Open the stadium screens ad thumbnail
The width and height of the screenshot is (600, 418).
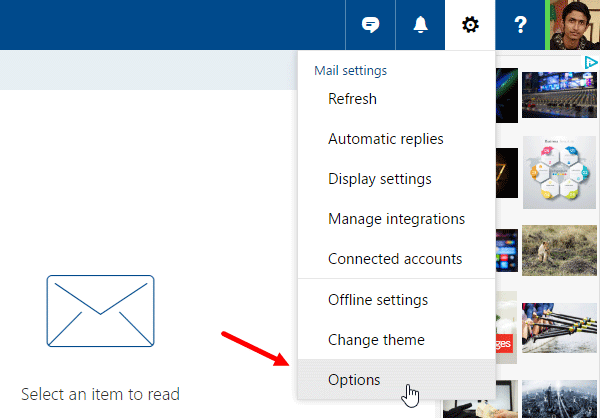[559, 95]
